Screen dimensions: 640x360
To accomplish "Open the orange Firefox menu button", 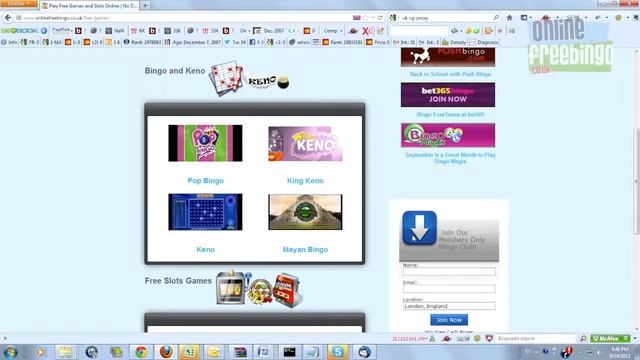I will tap(18, 4).
